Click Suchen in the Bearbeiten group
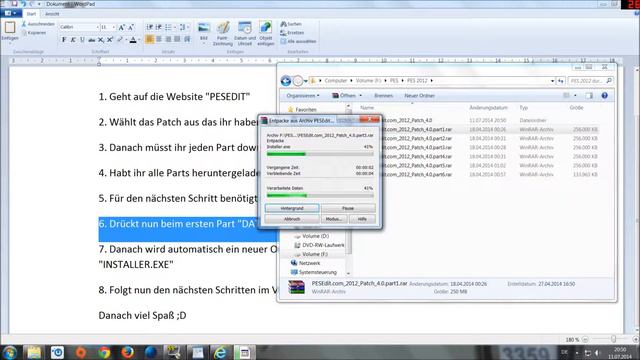This screenshot has width=640, height=360. pos(291,24)
